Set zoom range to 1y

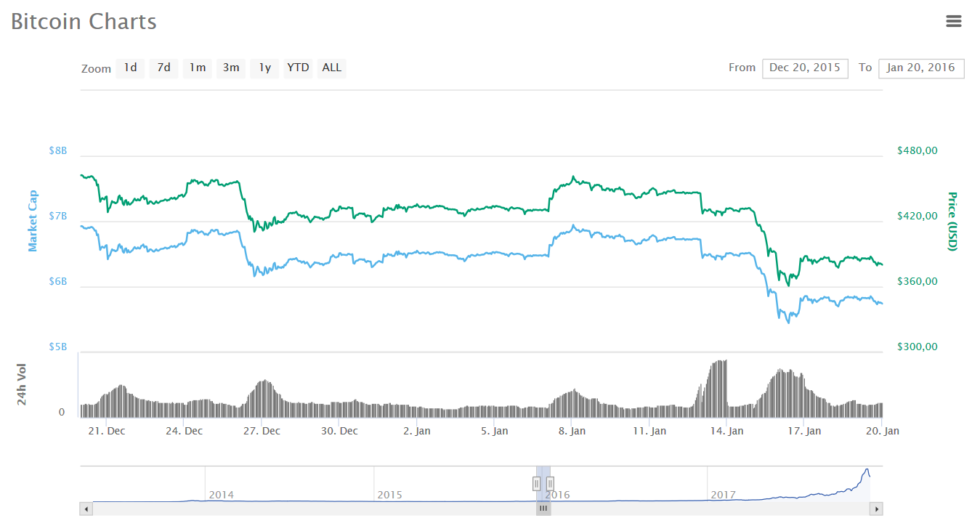click(265, 68)
